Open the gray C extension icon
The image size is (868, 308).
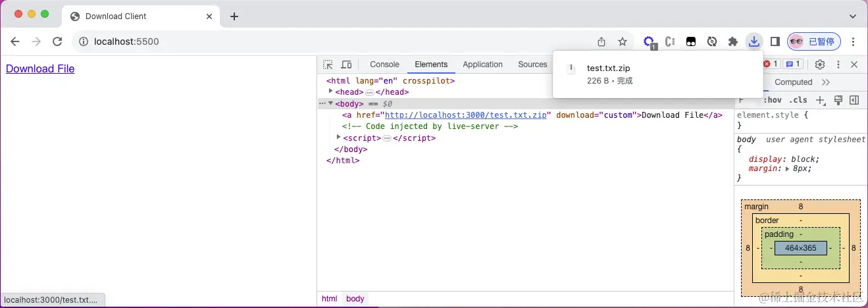tap(671, 41)
